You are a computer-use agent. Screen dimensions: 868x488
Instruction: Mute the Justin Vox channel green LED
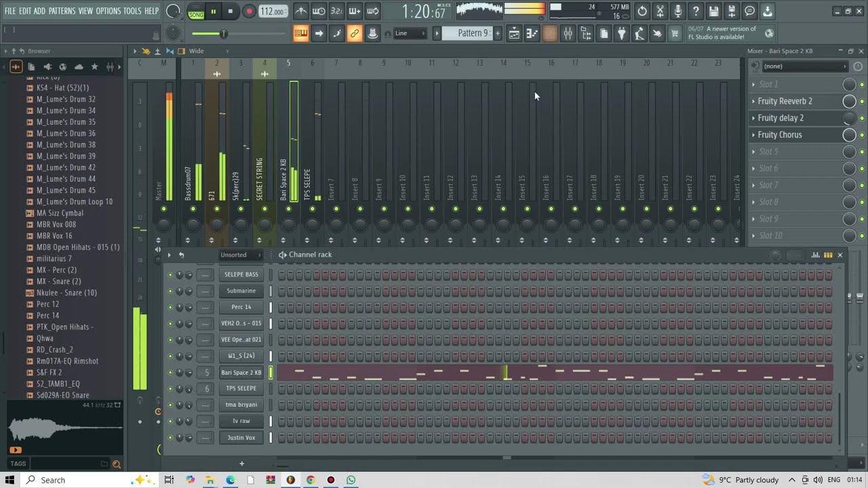(170, 438)
